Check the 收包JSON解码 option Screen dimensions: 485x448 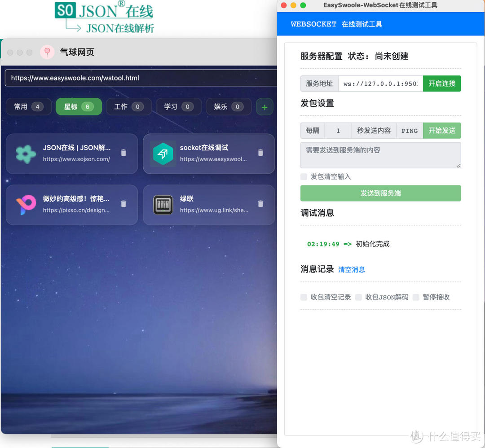[358, 297]
